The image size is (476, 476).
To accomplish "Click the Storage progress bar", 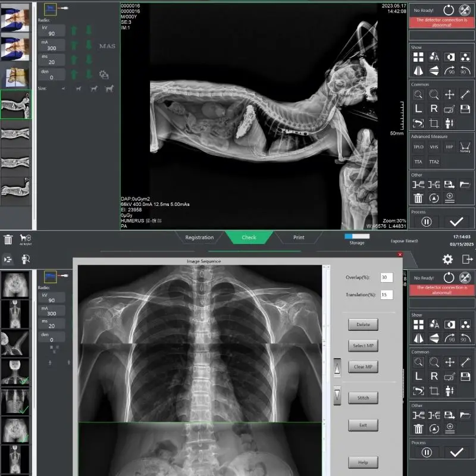I will 357,236.
